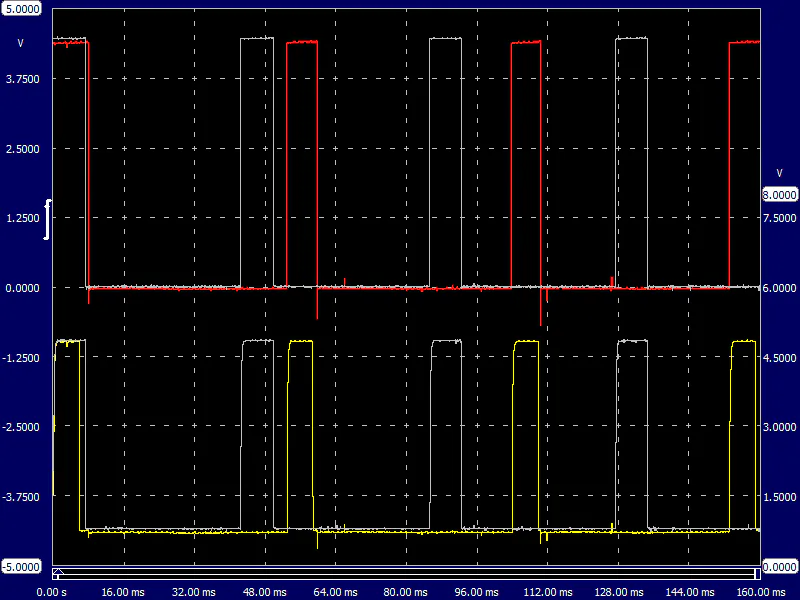This screenshot has height=600, width=800.
Task: Click the 0.0000 lower range box on right axis
Action: (x=779, y=566)
